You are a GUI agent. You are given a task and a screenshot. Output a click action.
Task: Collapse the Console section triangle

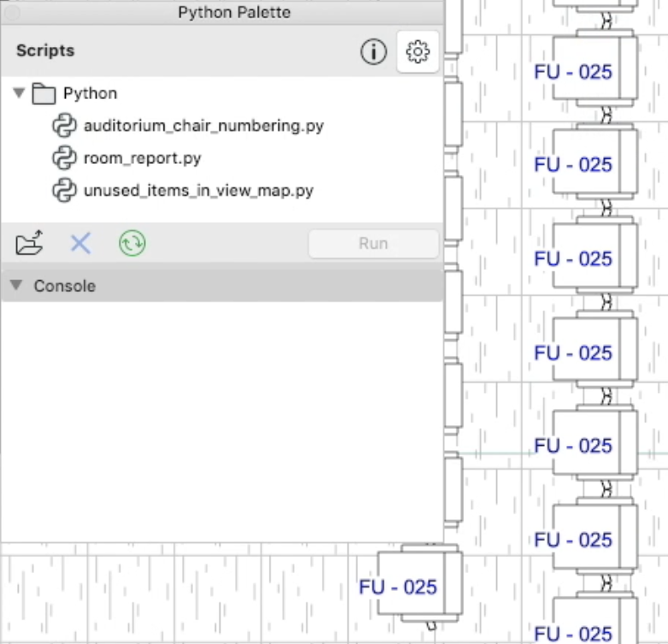pyautogui.click(x=15, y=286)
